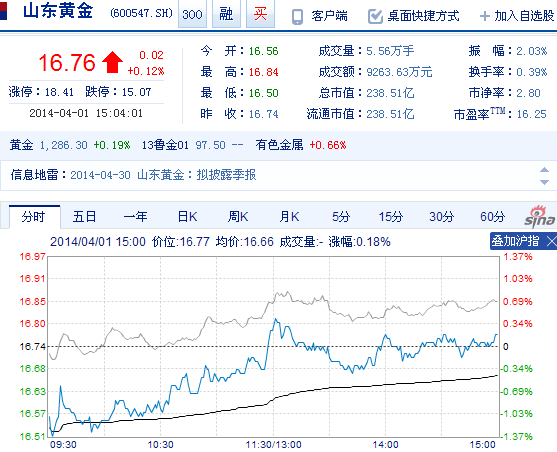This screenshot has width=557, height=452.
Task: Click the 16.97 top price axis label
Action: click(33, 257)
